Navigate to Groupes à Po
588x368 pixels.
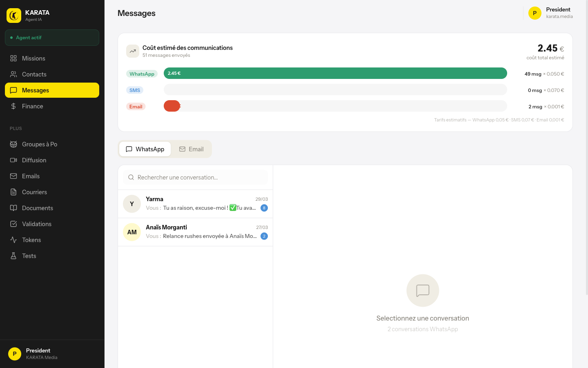pyautogui.click(x=52, y=144)
